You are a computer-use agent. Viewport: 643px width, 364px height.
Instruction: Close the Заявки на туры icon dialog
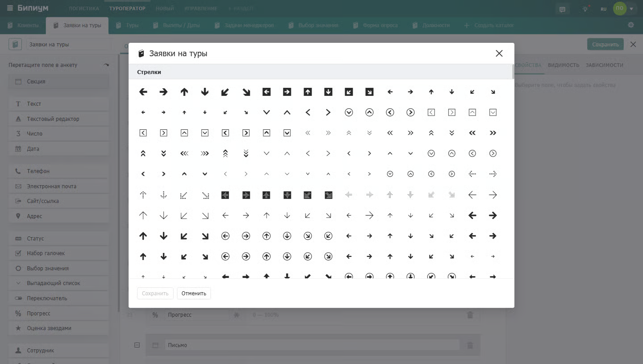(x=499, y=54)
